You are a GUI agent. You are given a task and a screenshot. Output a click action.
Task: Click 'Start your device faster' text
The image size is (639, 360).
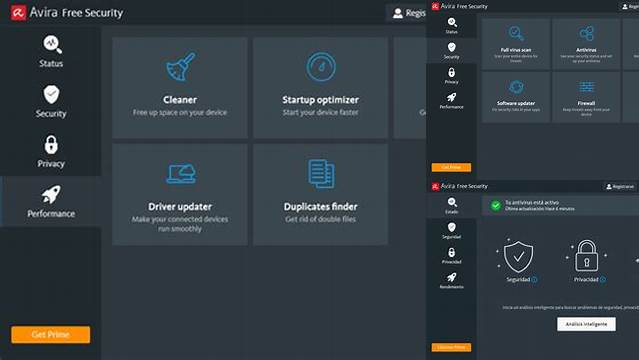coord(321,113)
